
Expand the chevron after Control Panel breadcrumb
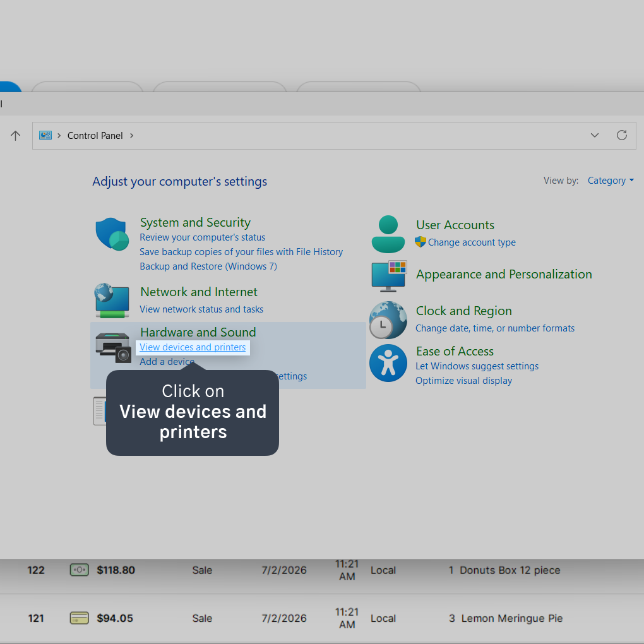pyautogui.click(x=131, y=136)
